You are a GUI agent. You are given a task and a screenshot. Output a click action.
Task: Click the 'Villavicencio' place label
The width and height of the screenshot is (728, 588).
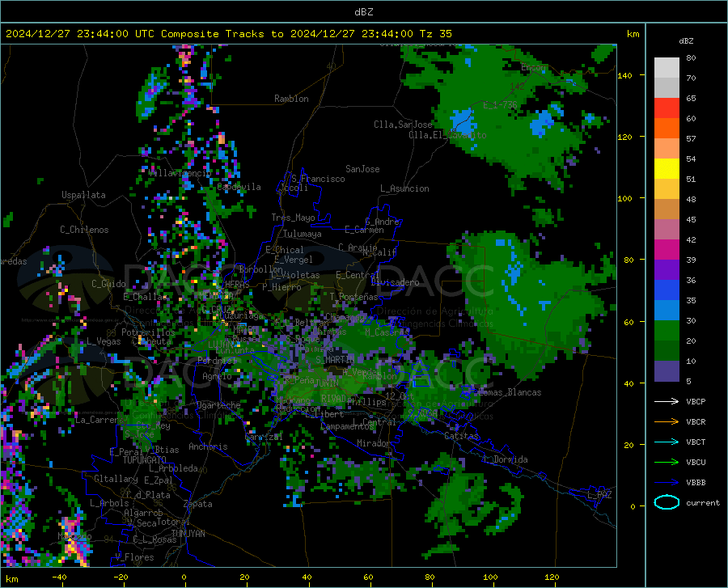(180, 173)
